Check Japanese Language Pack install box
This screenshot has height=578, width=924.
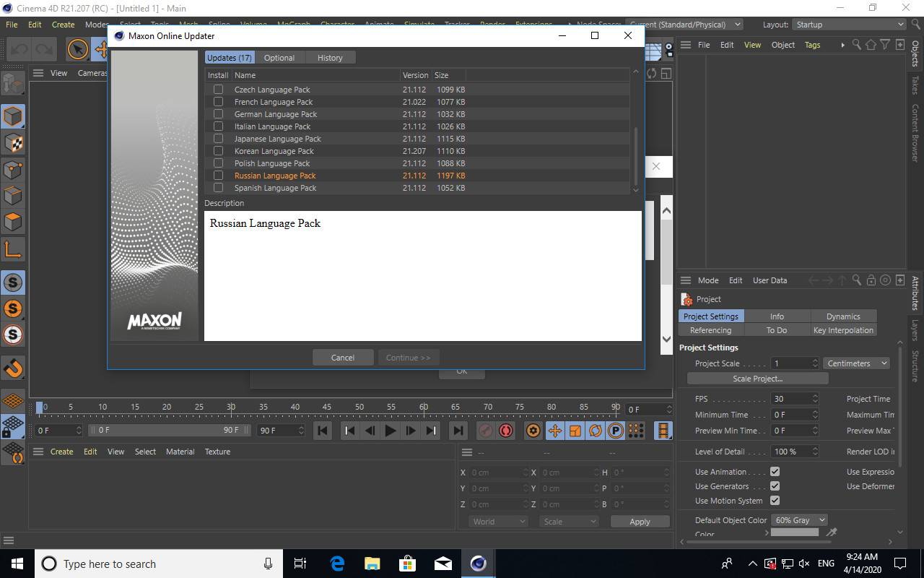(x=218, y=139)
